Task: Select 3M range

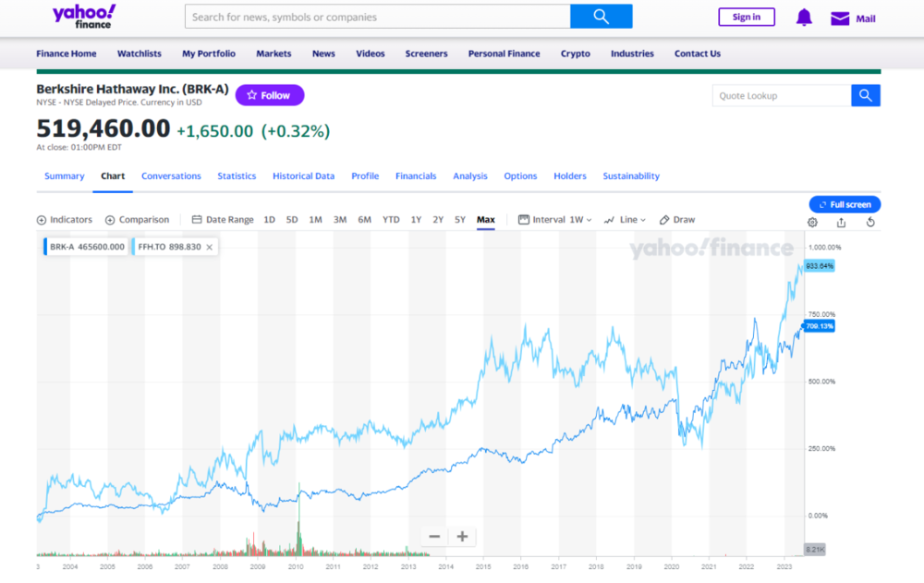Action: 340,219
